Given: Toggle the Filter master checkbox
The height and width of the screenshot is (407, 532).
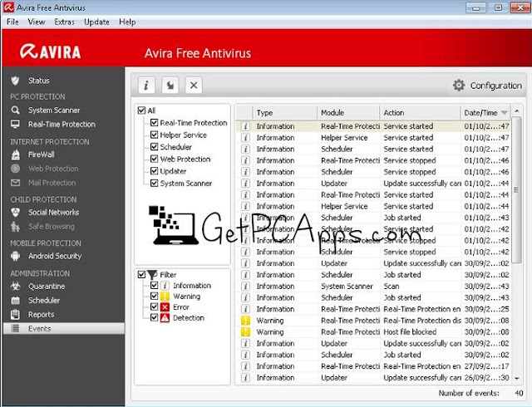Looking at the screenshot, I should tap(142, 274).
